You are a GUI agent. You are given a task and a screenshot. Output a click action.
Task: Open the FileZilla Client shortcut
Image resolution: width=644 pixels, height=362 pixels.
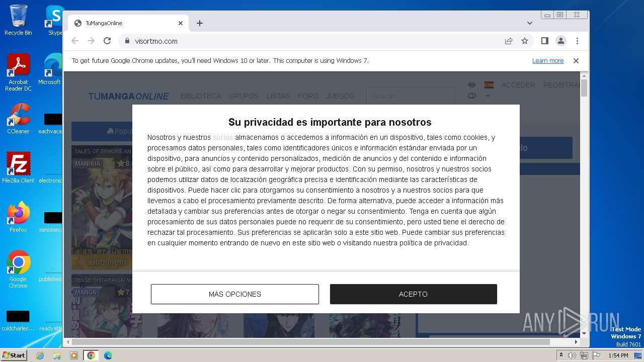[18, 168]
